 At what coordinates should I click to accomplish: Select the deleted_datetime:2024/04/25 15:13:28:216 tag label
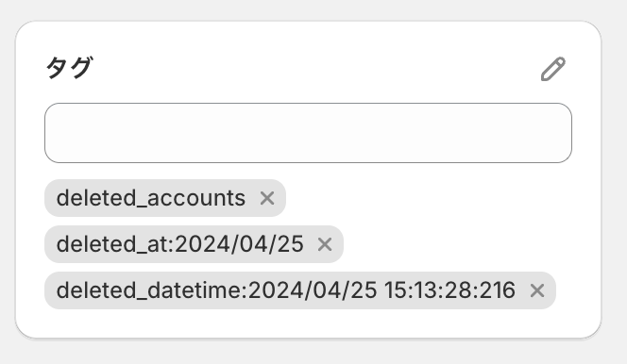point(285,290)
